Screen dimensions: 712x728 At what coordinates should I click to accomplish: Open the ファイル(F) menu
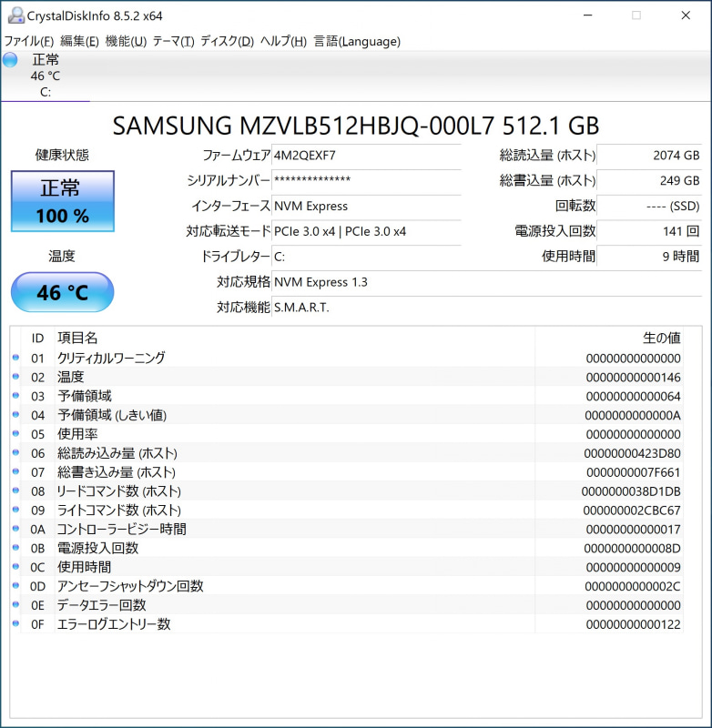tap(29, 41)
